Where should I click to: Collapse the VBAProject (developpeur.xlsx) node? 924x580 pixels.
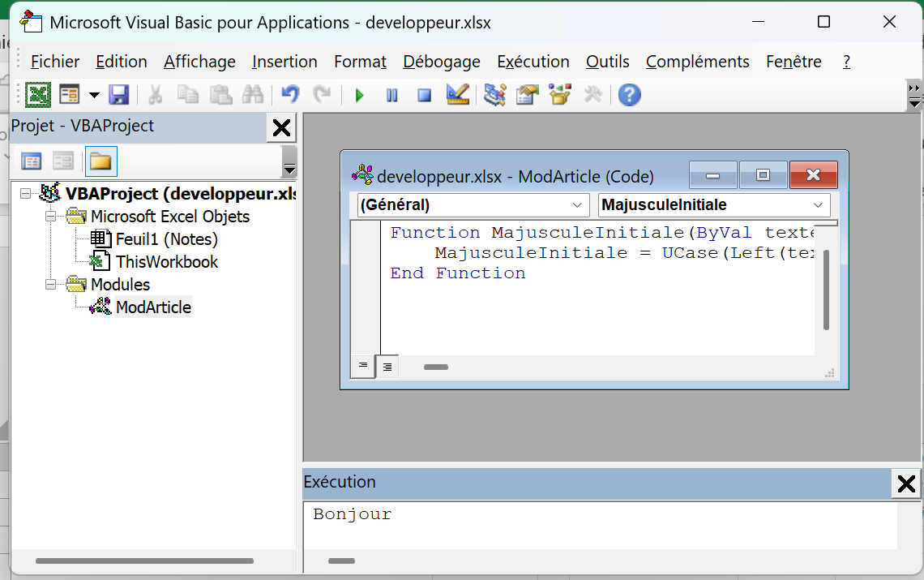[x=25, y=194]
